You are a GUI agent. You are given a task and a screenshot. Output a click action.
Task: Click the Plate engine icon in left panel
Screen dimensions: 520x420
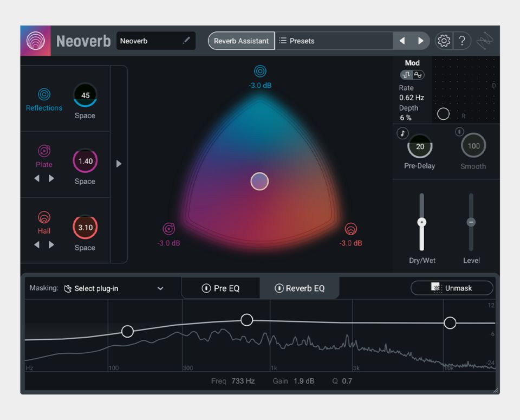click(44, 151)
